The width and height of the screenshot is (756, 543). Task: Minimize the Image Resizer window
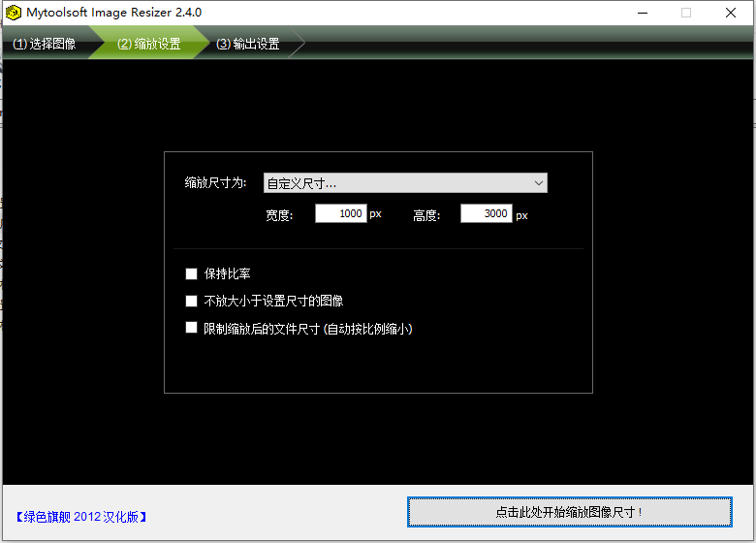pyautogui.click(x=643, y=13)
